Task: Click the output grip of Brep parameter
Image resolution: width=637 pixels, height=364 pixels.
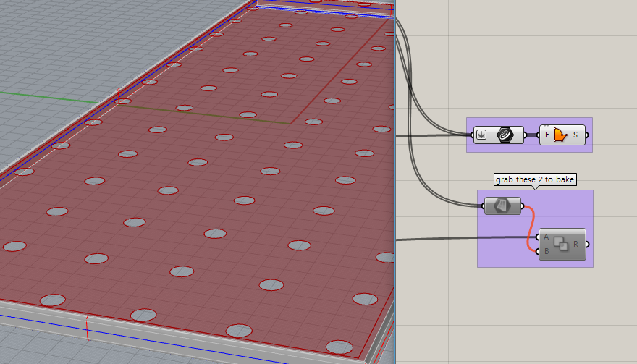Action: click(523, 206)
